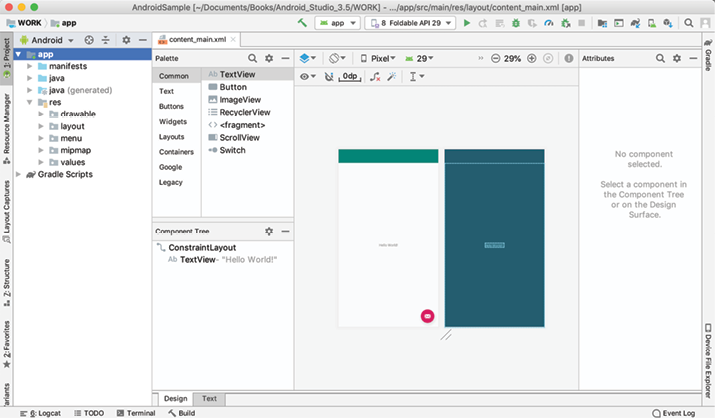
Task: Open the 8 Foldable API 29 device dropdown
Action: pyautogui.click(x=410, y=23)
